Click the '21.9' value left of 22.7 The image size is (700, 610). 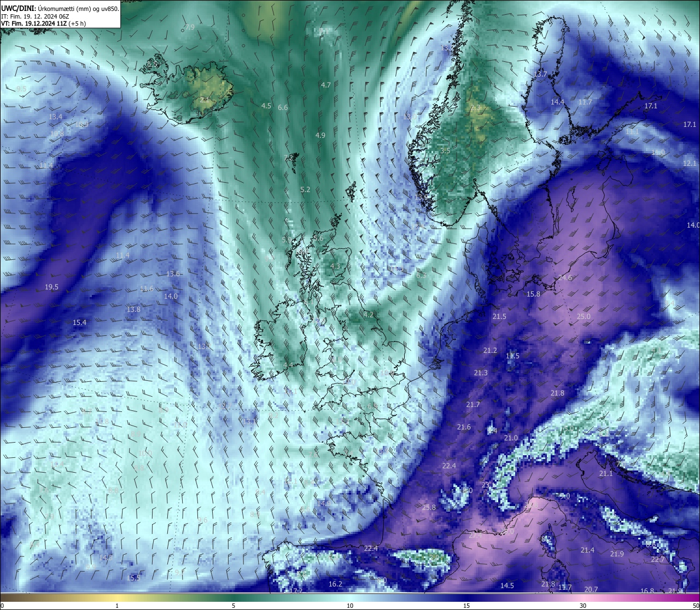tap(617, 554)
